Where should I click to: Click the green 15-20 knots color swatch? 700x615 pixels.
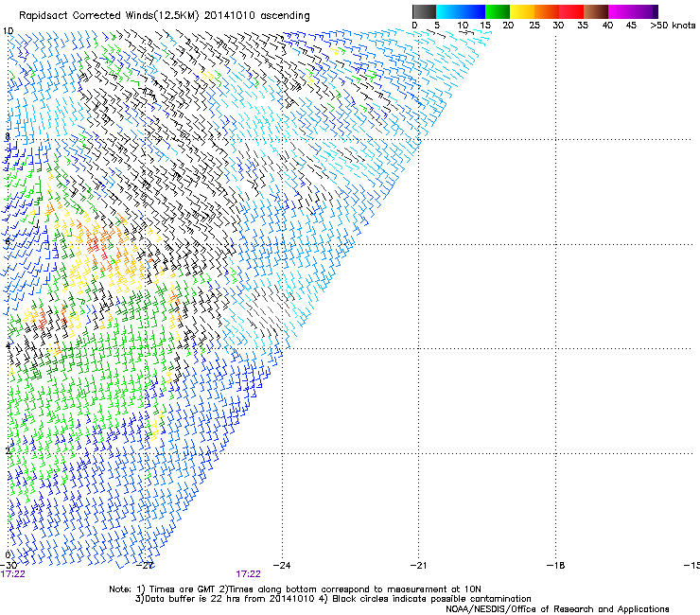(498, 11)
